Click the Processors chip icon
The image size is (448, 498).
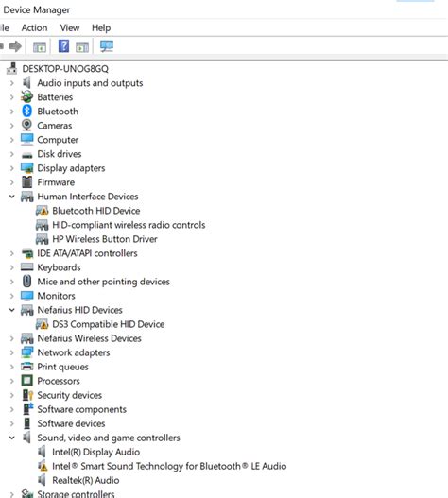[x=26, y=381]
